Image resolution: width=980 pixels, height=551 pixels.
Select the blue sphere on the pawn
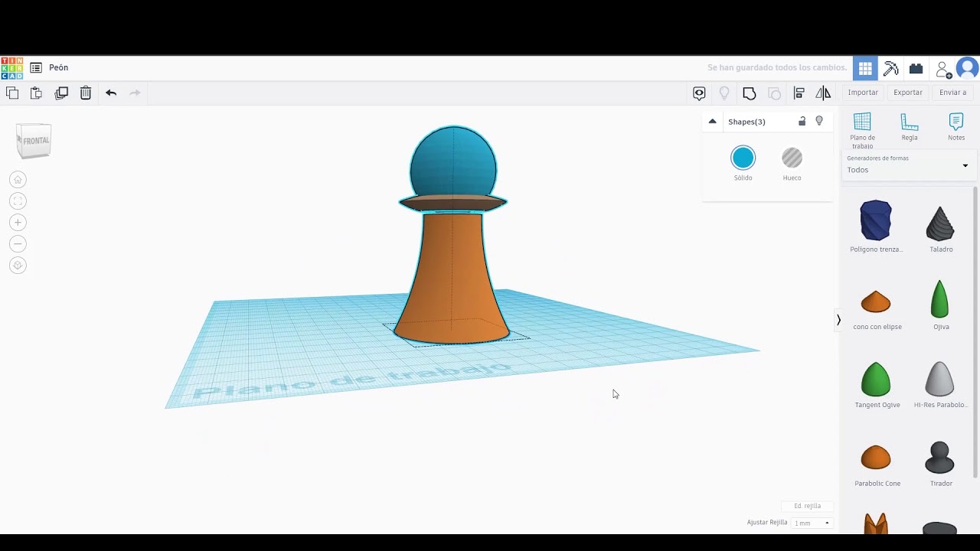[x=453, y=162]
